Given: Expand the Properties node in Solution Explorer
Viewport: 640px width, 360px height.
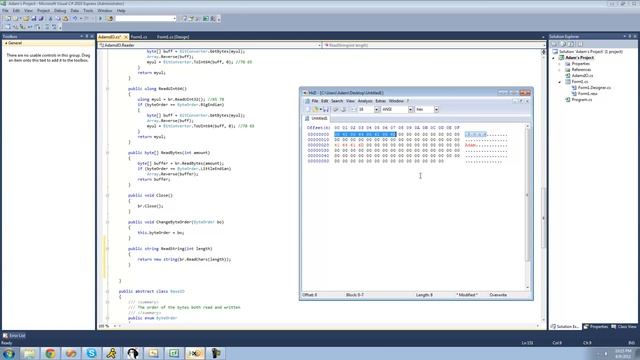Looking at the screenshot, I should tap(560, 64).
